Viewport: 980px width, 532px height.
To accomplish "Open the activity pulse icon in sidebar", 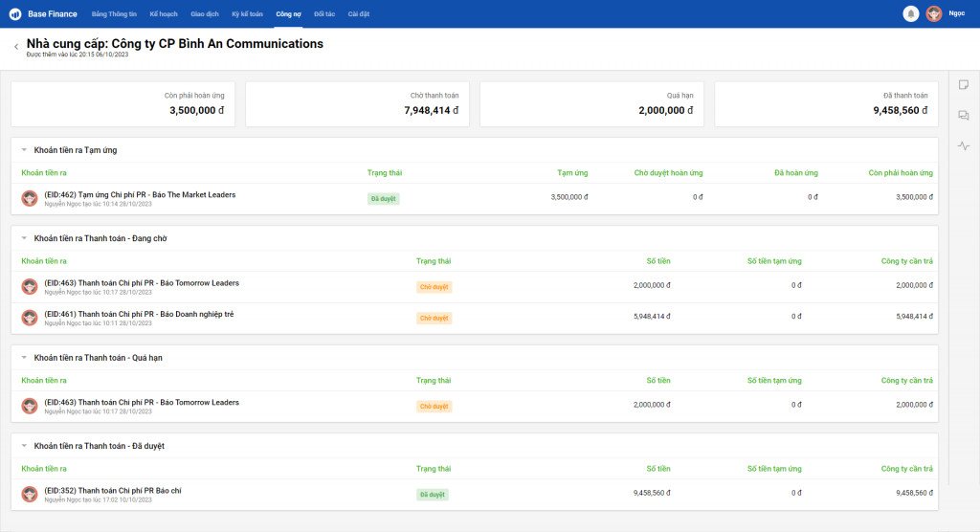I will coord(964,145).
